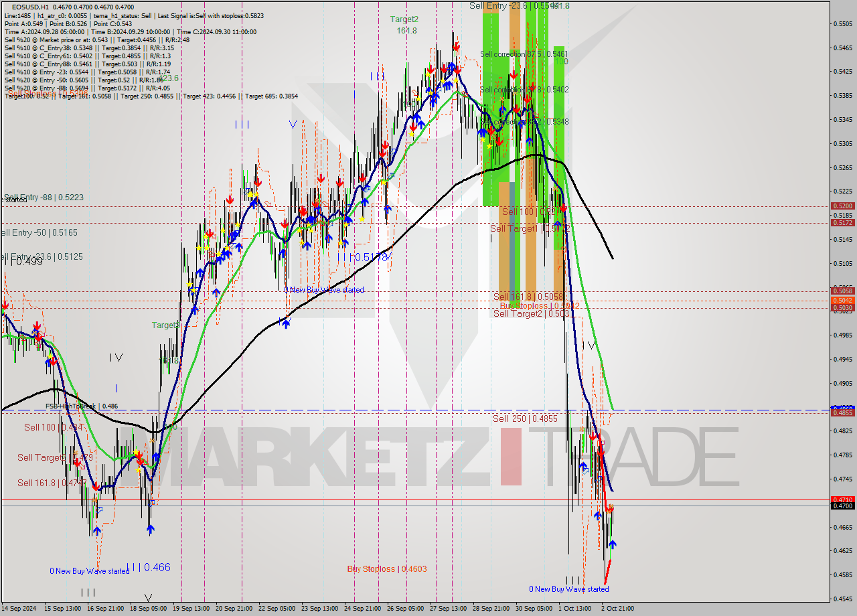Click the 'Sell Entry -88 | 0.5223' label

[43, 198]
